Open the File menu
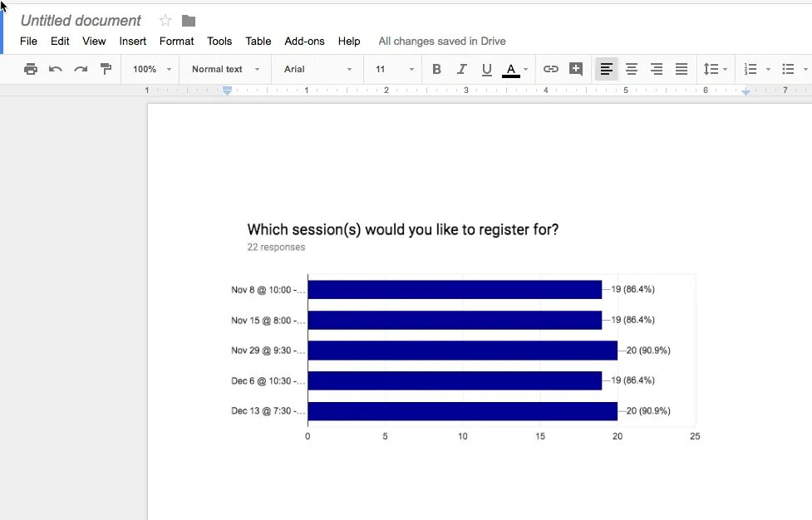The height and width of the screenshot is (520, 812). click(28, 41)
